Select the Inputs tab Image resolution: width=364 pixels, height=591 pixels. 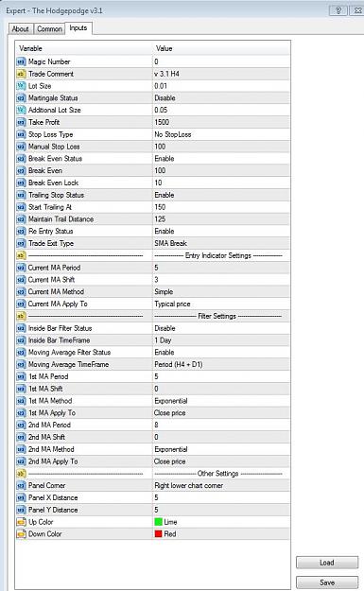pos(78,28)
